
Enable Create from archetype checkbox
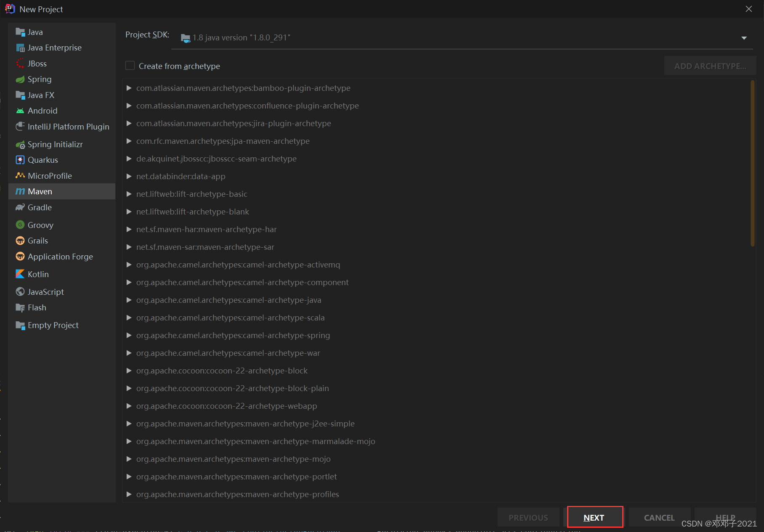point(130,66)
